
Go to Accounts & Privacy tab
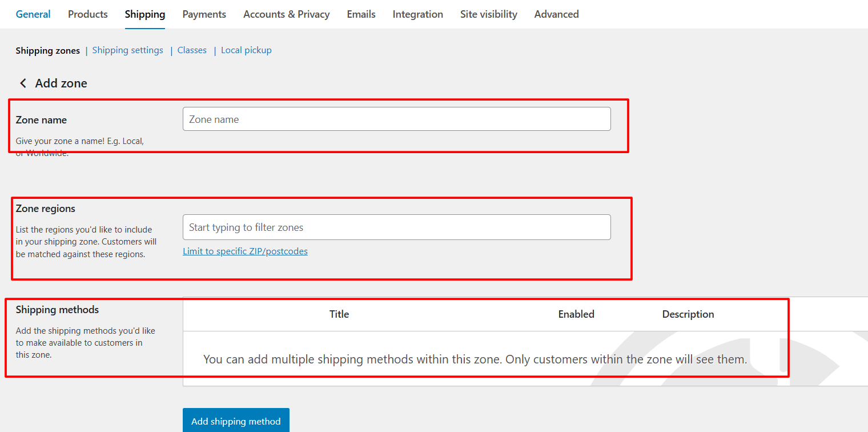coord(286,14)
